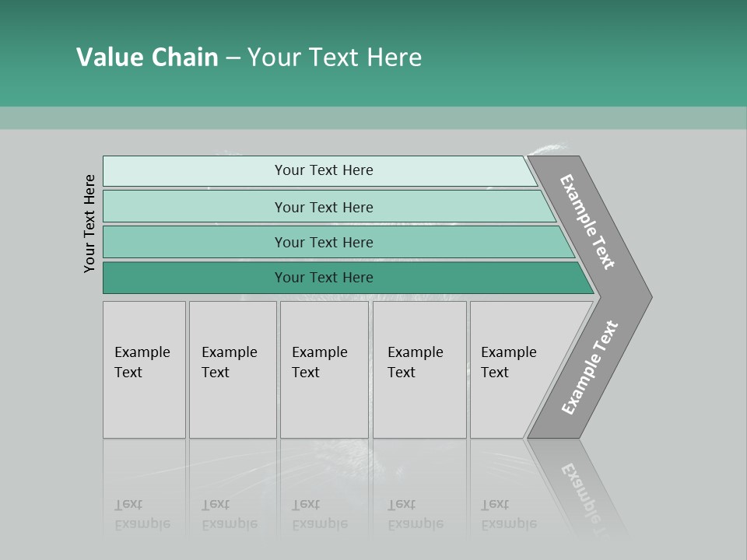The width and height of the screenshot is (747, 560).
Task: Select the leftmost "Example Text" box
Action: pos(144,369)
